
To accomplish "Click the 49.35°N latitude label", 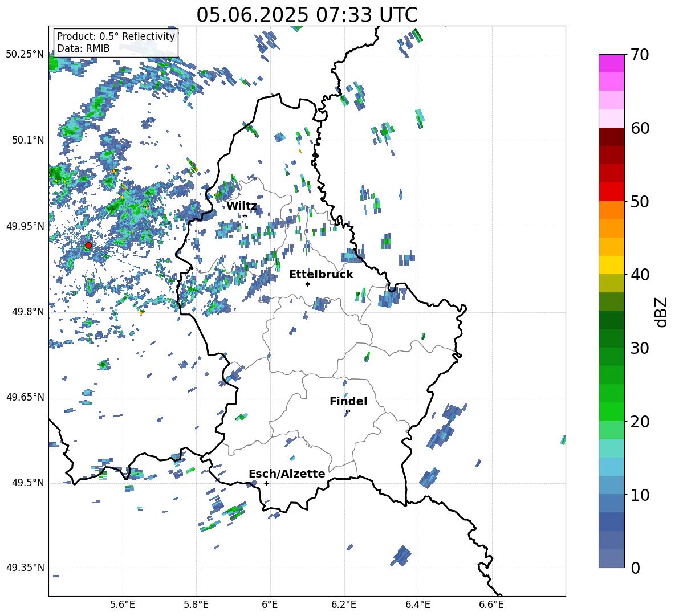I will [25, 568].
